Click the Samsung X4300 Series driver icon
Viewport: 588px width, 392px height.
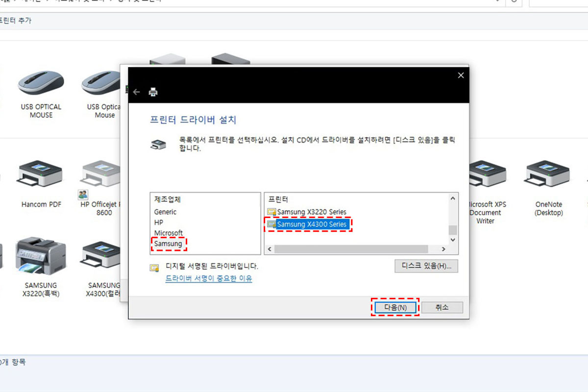(x=271, y=224)
